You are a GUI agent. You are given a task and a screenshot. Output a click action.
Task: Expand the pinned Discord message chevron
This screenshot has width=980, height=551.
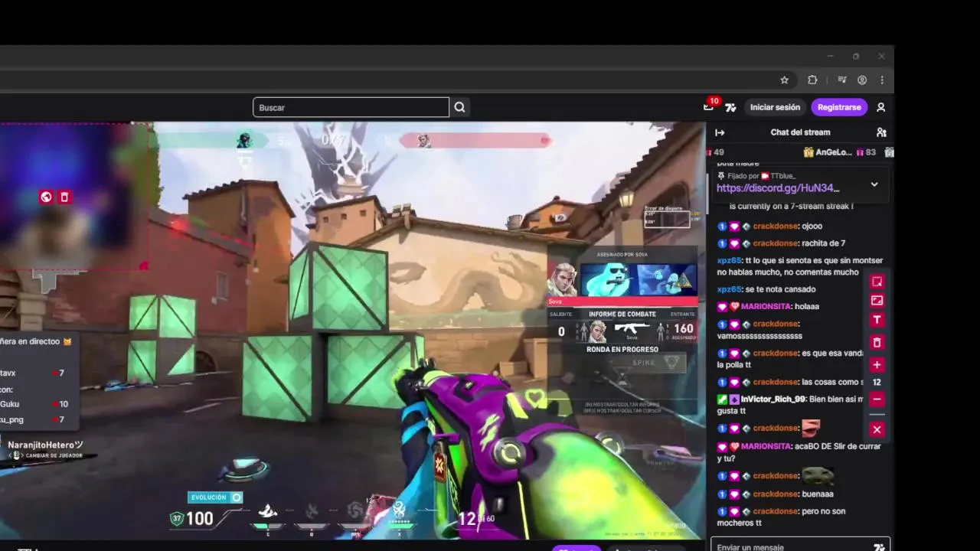pos(874,184)
